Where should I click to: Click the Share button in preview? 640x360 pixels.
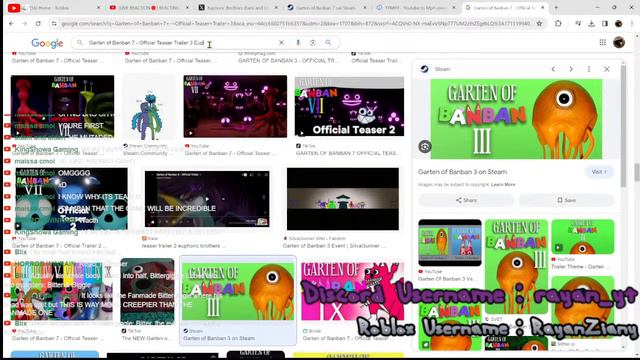(466, 200)
